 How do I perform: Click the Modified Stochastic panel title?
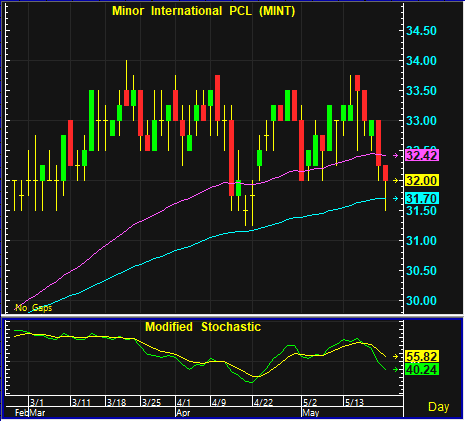(203, 327)
